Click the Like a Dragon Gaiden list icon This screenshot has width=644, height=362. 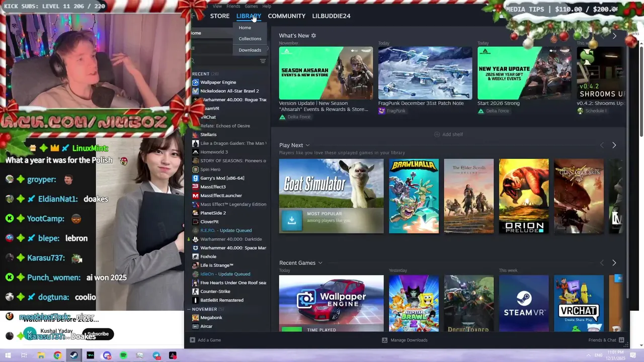[x=195, y=143]
